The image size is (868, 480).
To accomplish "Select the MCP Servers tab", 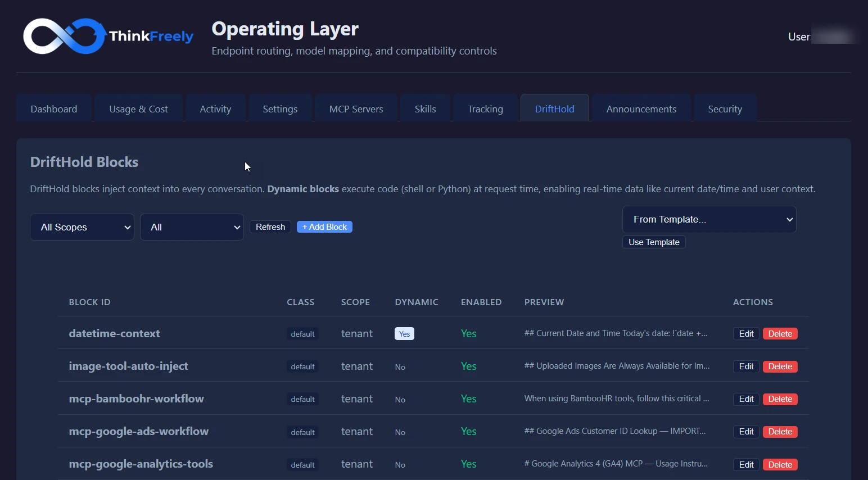I will click(356, 108).
